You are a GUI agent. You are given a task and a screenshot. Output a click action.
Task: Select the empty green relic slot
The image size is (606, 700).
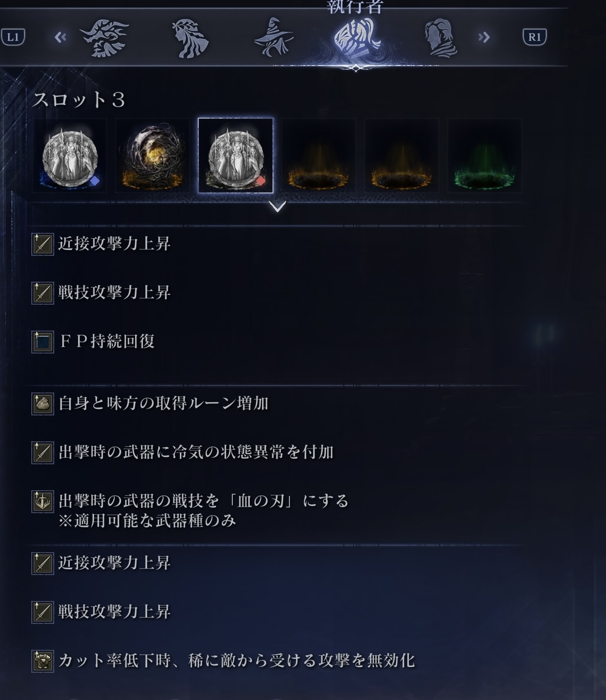[484, 156]
